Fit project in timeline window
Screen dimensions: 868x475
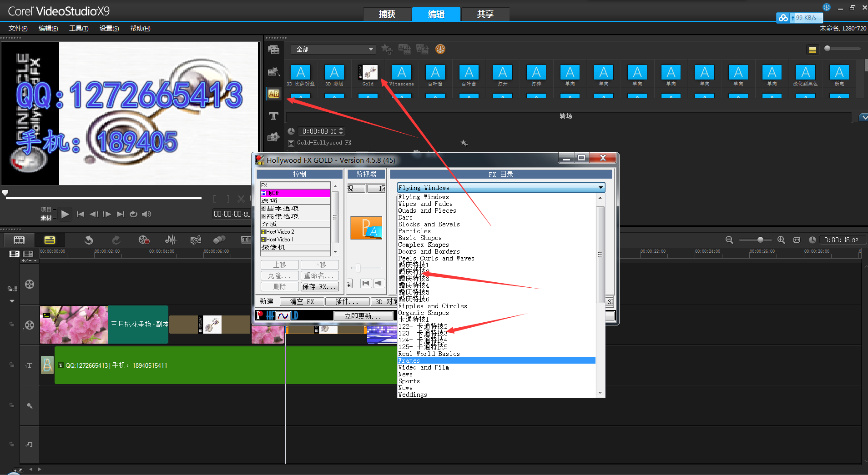click(x=797, y=240)
